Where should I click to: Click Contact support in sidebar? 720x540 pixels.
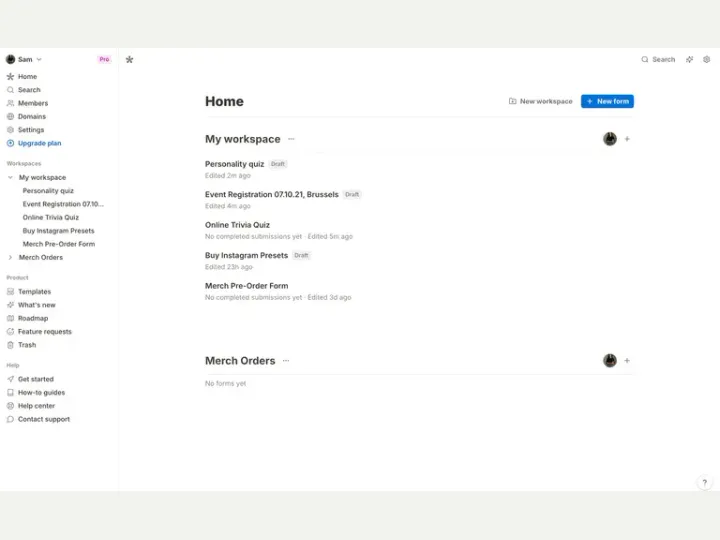(44, 419)
